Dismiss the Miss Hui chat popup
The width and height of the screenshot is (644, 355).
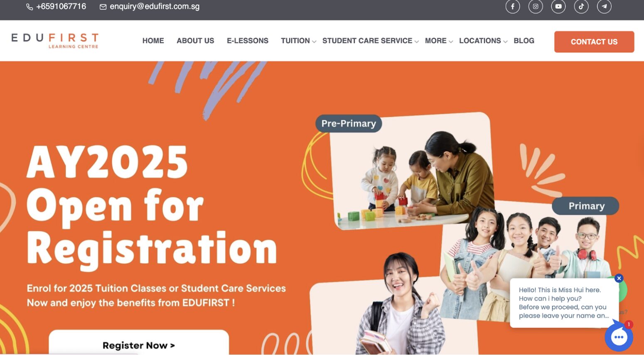[x=619, y=279]
